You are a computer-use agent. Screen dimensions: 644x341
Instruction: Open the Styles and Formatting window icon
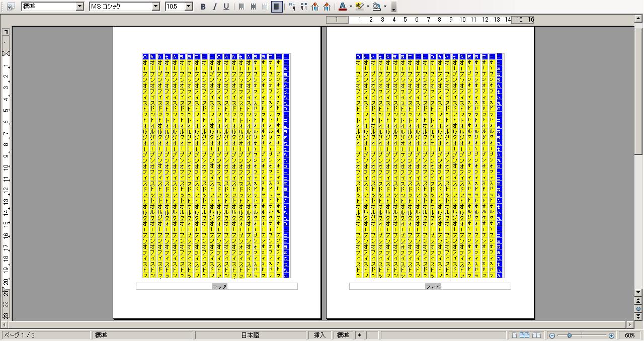click(x=11, y=7)
